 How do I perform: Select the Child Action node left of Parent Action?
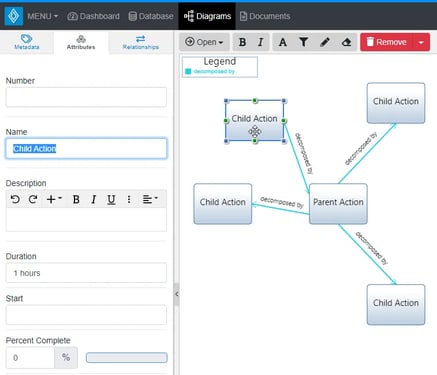click(223, 203)
